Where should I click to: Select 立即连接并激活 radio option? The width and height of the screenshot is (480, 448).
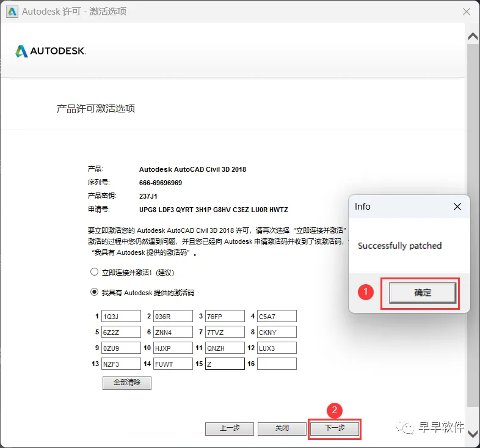click(94, 272)
